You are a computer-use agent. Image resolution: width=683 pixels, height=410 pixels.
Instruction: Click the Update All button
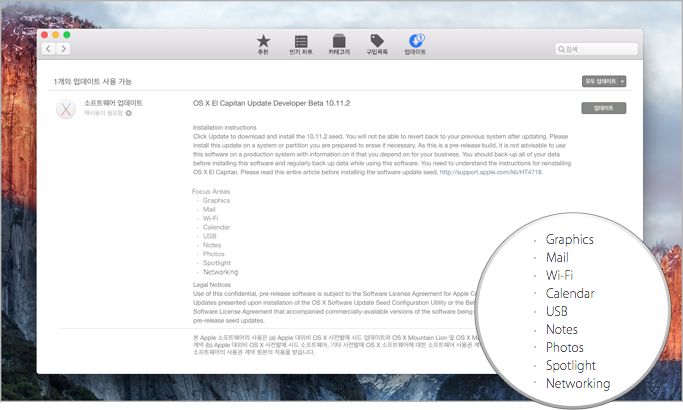pos(600,81)
